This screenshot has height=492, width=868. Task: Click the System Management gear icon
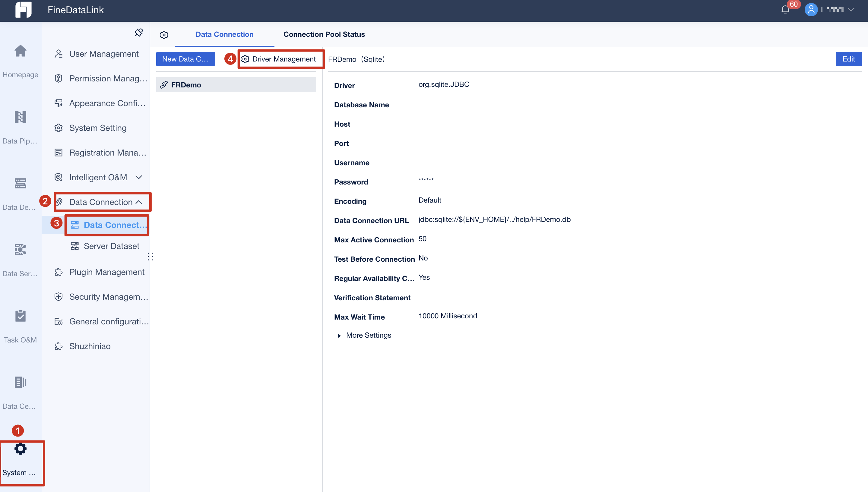(x=20, y=448)
